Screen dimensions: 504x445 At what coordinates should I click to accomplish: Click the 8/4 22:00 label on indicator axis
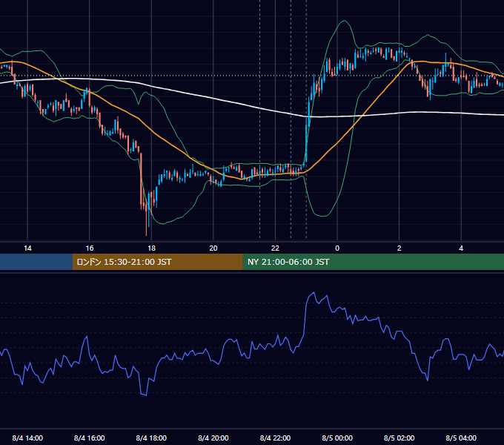click(x=275, y=438)
